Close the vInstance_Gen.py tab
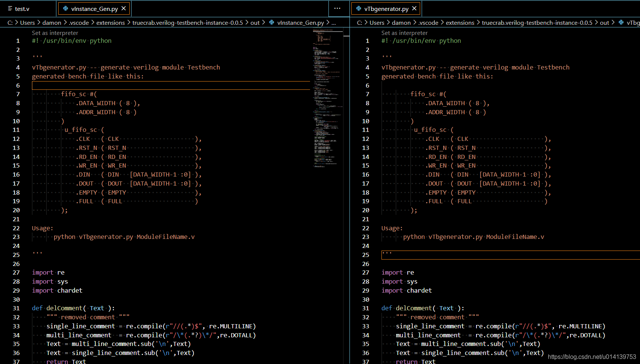 coord(123,8)
